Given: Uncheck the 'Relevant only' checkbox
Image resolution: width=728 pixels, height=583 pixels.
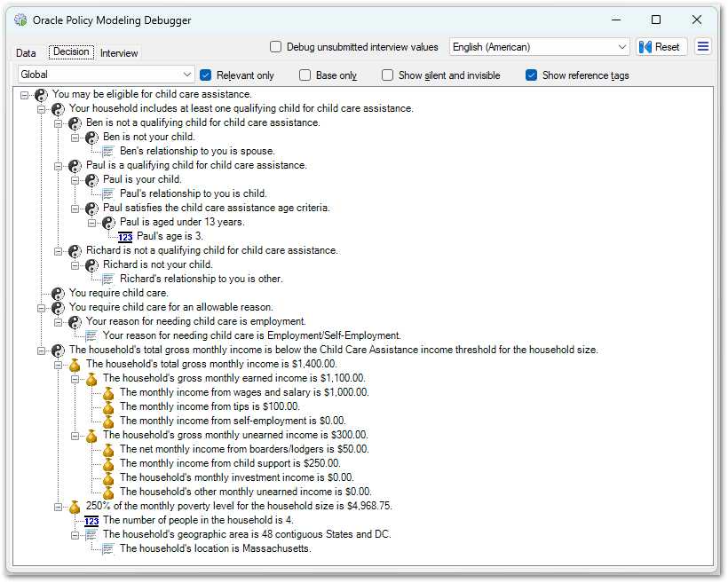Looking at the screenshot, I should pyautogui.click(x=206, y=75).
